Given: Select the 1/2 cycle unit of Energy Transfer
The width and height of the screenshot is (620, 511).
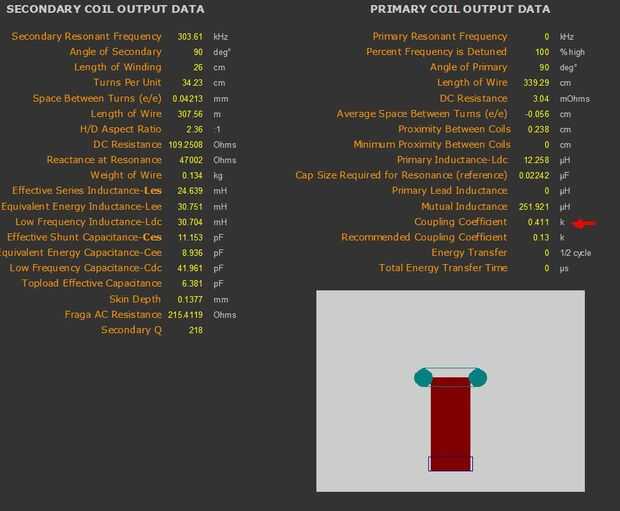Looking at the screenshot, I should point(575,253).
